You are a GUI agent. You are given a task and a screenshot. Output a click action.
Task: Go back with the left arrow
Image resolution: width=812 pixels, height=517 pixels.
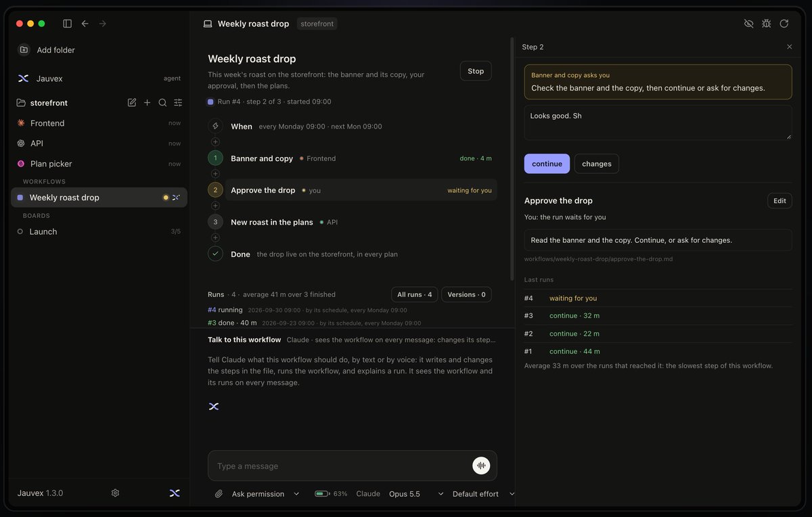coord(85,24)
